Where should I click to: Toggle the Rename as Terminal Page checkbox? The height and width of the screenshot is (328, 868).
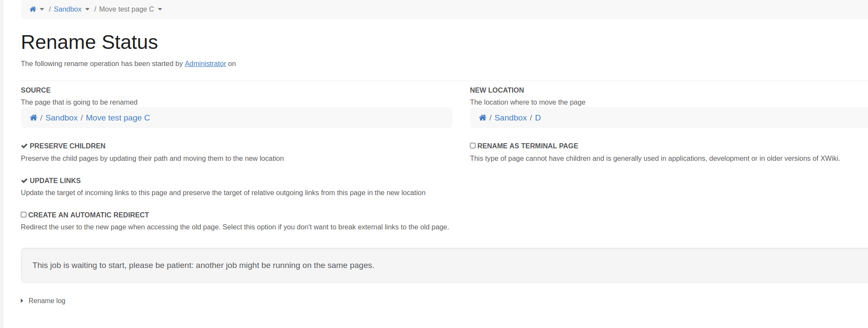point(473,146)
